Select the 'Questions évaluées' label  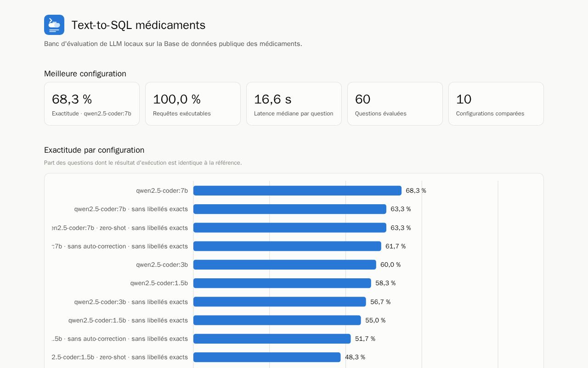click(381, 114)
